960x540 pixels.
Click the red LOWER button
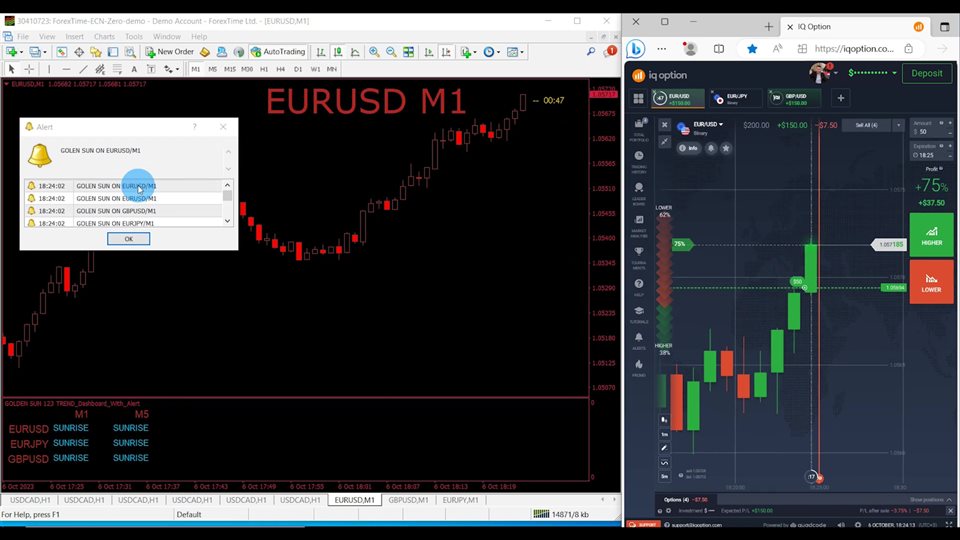pyautogui.click(x=931, y=282)
